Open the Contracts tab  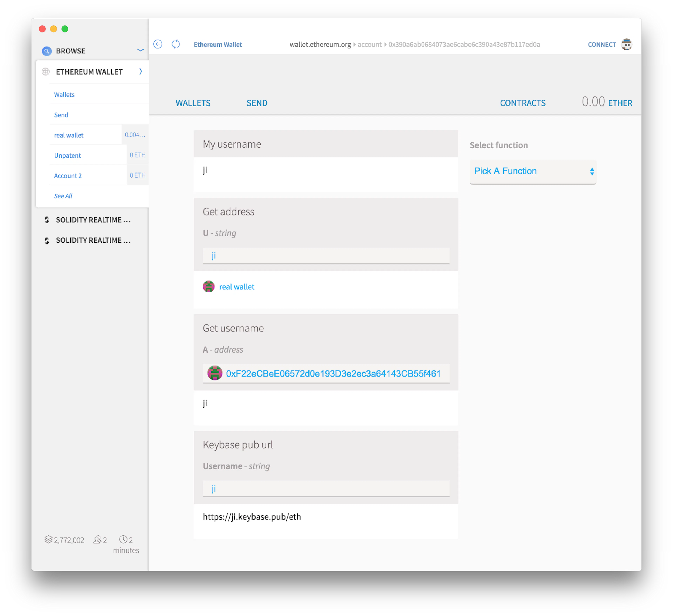click(x=522, y=103)
